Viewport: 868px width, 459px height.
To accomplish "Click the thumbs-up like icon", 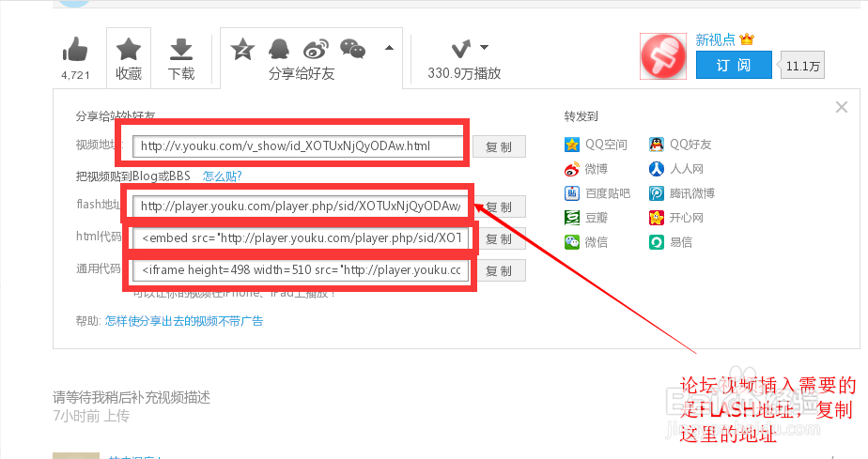I will (x=75, y=49).
